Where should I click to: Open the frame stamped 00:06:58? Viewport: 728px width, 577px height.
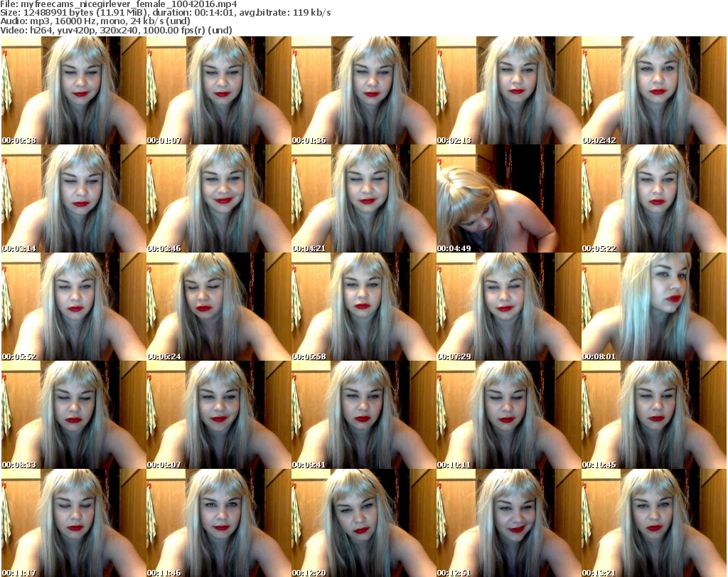363,307
